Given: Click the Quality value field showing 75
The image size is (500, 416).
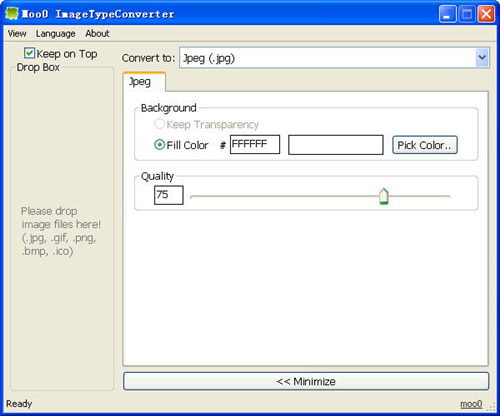Looking at the screenshot, I should 169,195.
